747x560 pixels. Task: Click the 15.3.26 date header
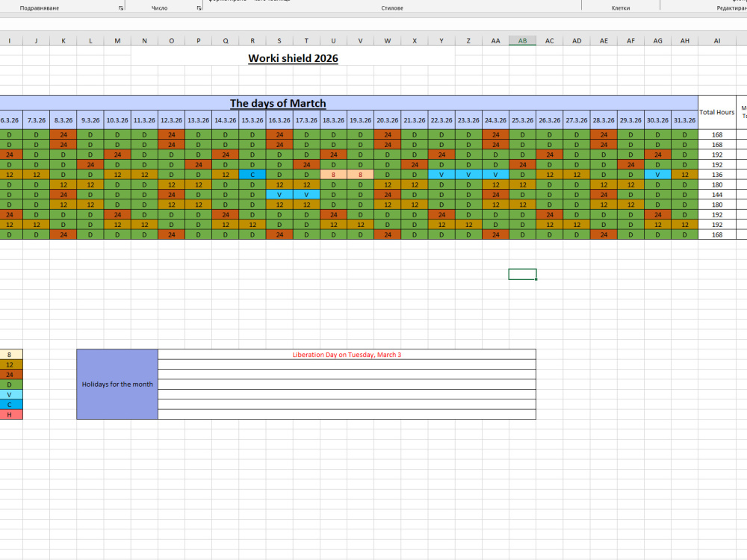(252, 120)
